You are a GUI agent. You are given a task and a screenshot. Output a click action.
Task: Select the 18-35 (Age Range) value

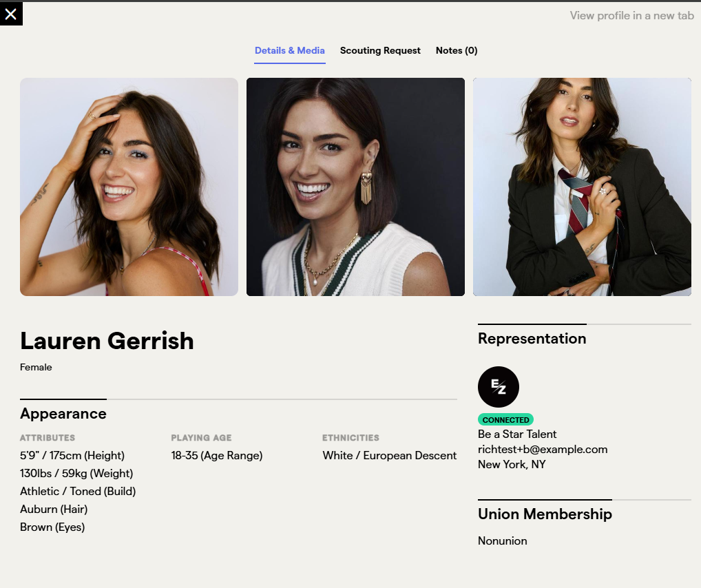click(217, 456)
